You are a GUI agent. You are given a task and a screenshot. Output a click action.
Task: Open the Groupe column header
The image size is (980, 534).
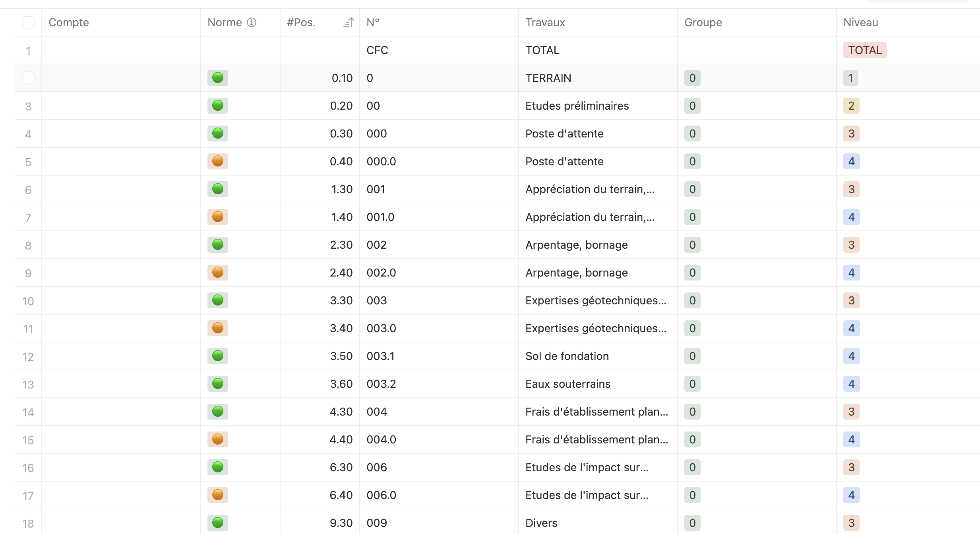coord(703,22)
